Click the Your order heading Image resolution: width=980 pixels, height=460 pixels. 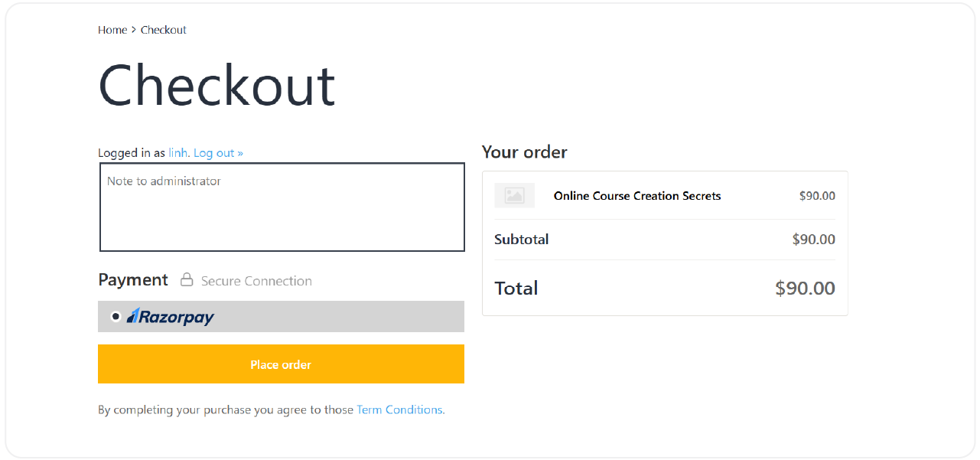(524, 152)
